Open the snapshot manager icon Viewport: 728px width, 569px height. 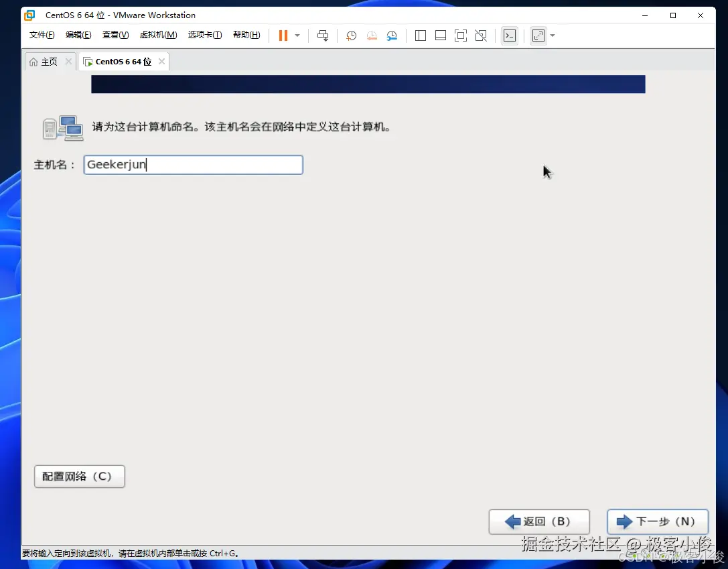coord(392,36)
